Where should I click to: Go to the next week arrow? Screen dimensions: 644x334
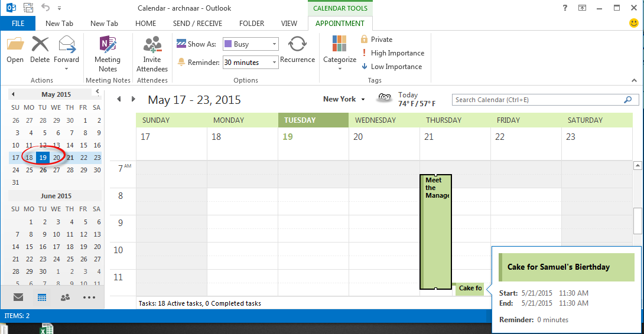133,99
